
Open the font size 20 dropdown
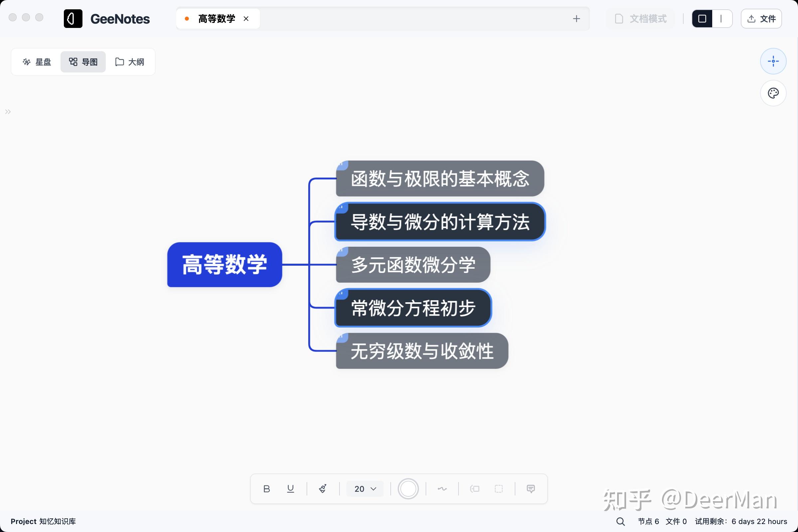365,488
